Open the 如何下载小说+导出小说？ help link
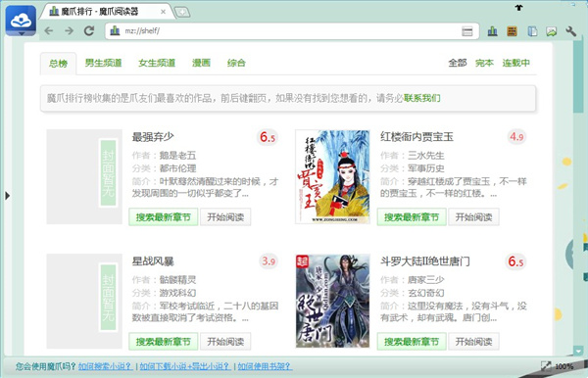 point(185,366)
